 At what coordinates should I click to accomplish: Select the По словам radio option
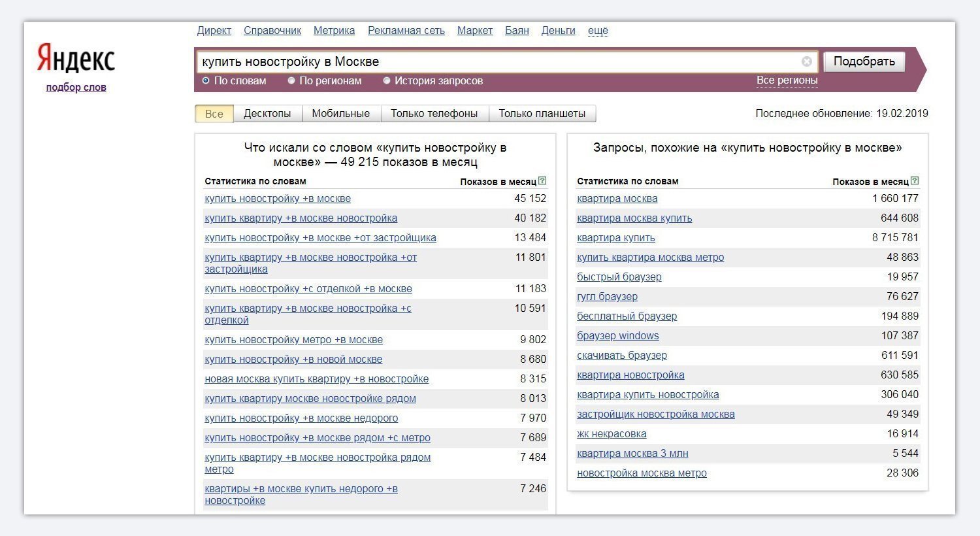click(x=206, y=81)
